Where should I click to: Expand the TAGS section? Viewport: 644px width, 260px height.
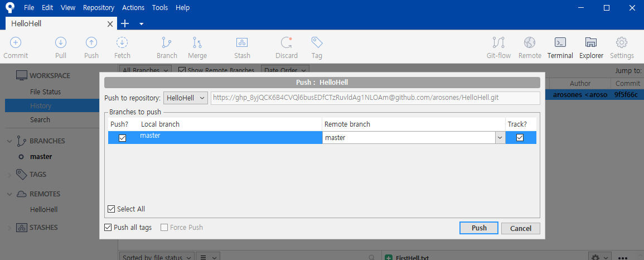pyautogui.click(x=9, y=175)
